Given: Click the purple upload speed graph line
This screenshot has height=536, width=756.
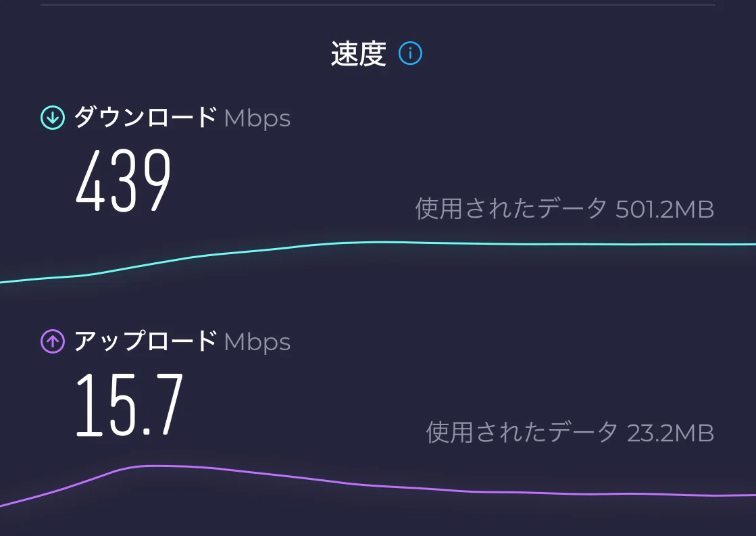Looking at the screenshot, I should pyautogui.click(x=378, y=485).
